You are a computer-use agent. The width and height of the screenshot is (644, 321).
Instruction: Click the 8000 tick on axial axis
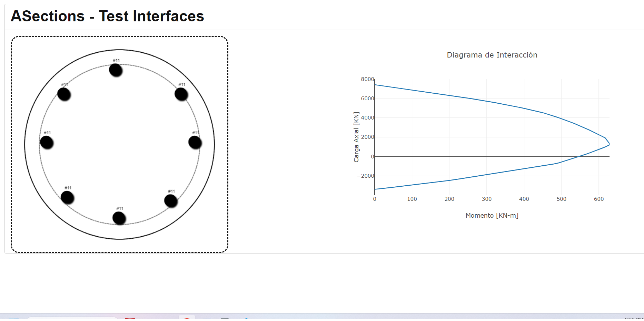coord(367,79)
